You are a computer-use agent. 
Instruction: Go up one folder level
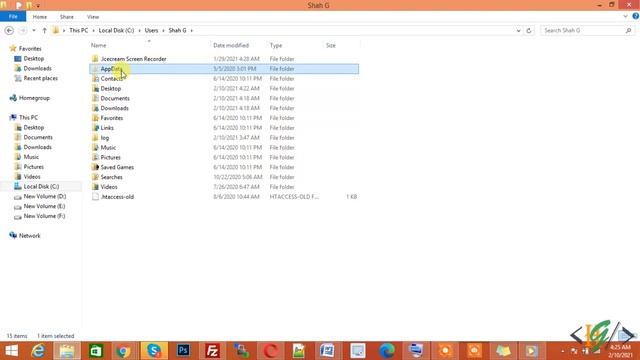coord(44,31)
